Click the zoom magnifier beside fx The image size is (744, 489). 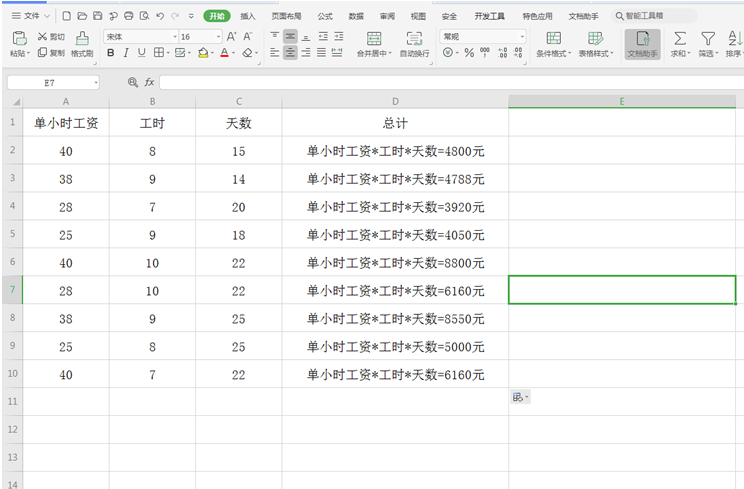tap(133, 83)
